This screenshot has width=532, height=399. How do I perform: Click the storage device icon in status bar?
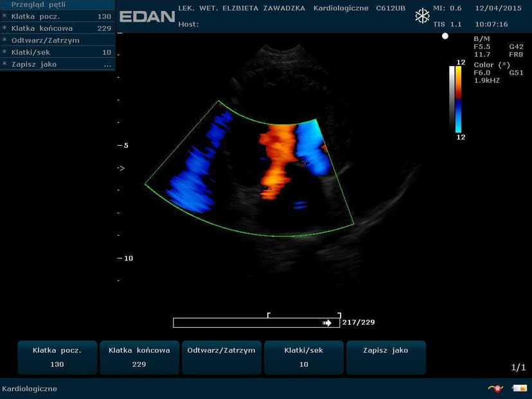click(519, 388)
